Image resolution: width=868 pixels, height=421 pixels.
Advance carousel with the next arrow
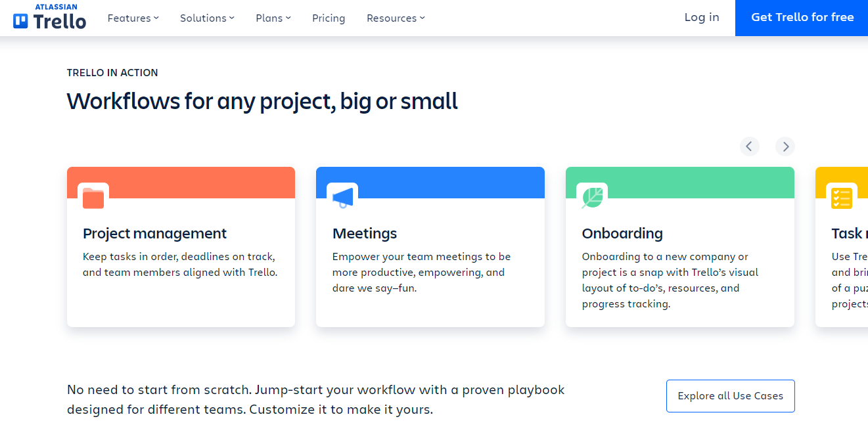(785, 146)
